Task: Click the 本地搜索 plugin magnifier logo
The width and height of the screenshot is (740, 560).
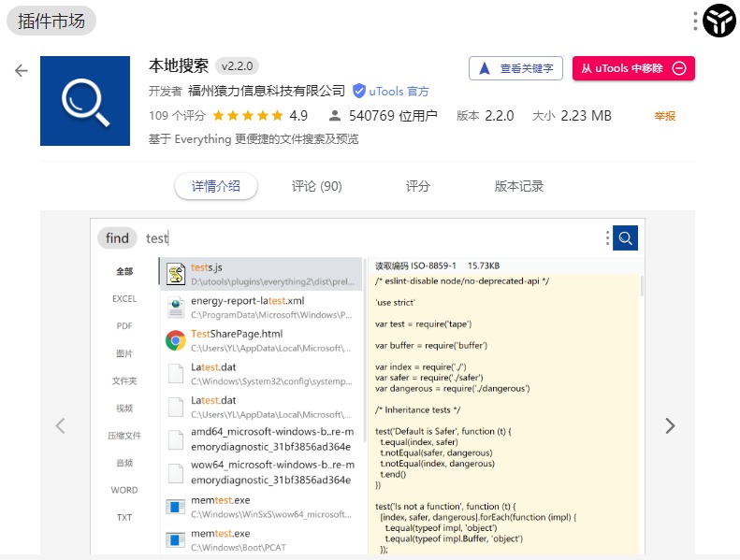Action: (85, 101)
